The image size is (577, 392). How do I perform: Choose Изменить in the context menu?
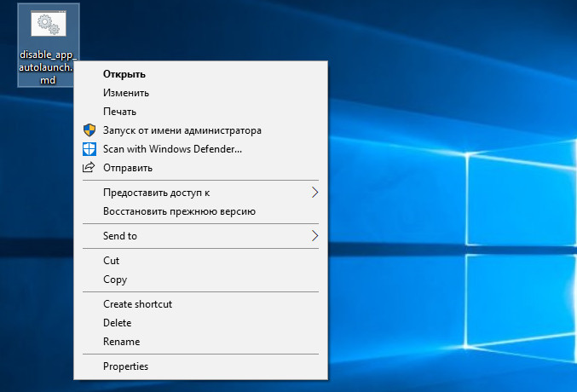pos(200,93)
